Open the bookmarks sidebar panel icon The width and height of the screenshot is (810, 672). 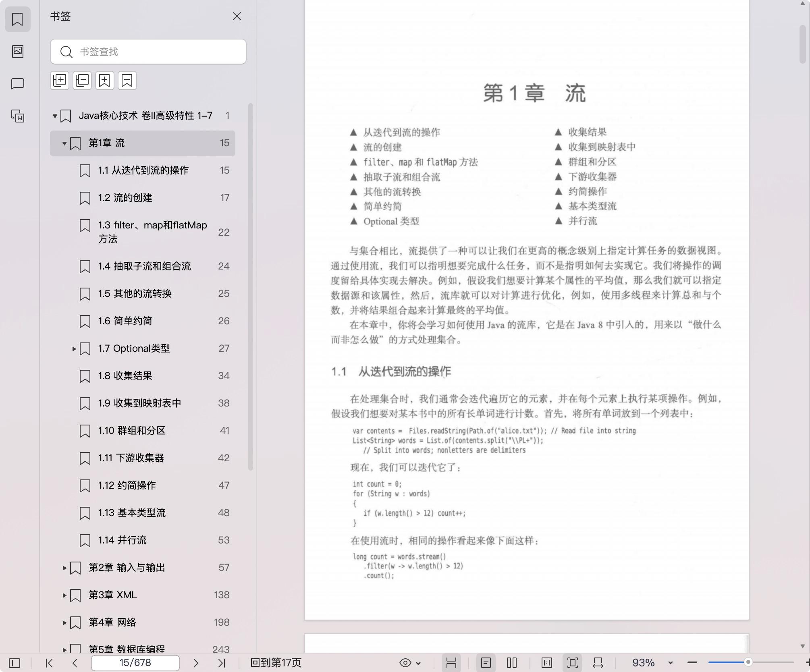click(x=17, y=19)
